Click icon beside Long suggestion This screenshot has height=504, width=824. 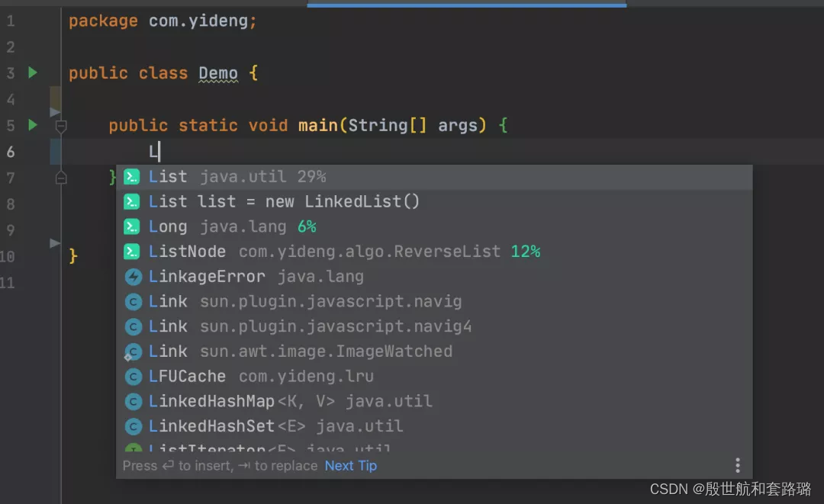pos(132,226)
